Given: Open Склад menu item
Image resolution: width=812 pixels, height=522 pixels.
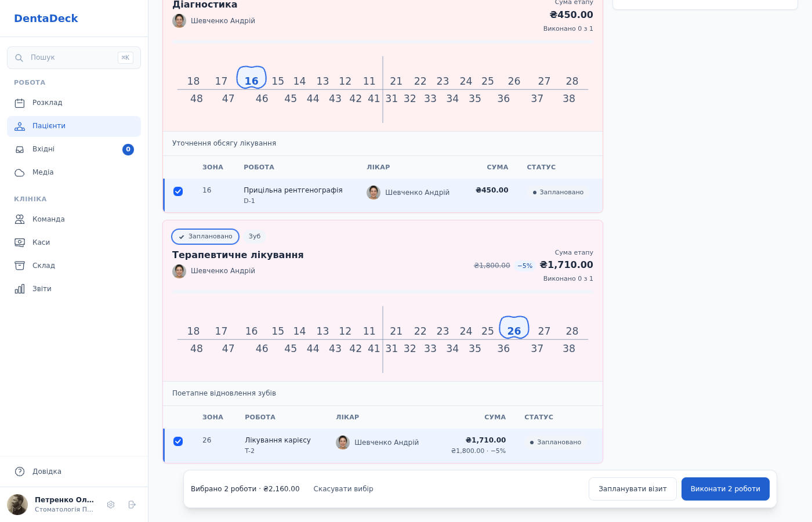Looking at the screenshot, I should pos(74,266).
